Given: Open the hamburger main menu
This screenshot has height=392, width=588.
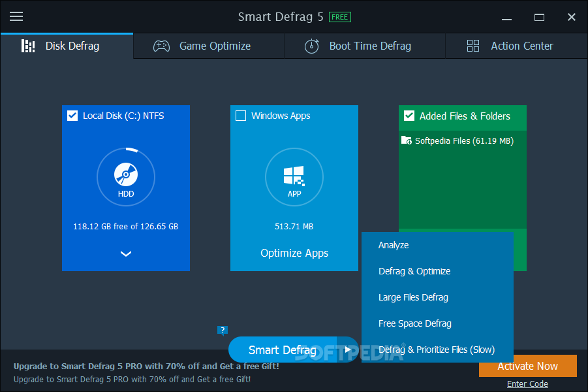Looking at the screenshot, I should [x=16, y=16].
